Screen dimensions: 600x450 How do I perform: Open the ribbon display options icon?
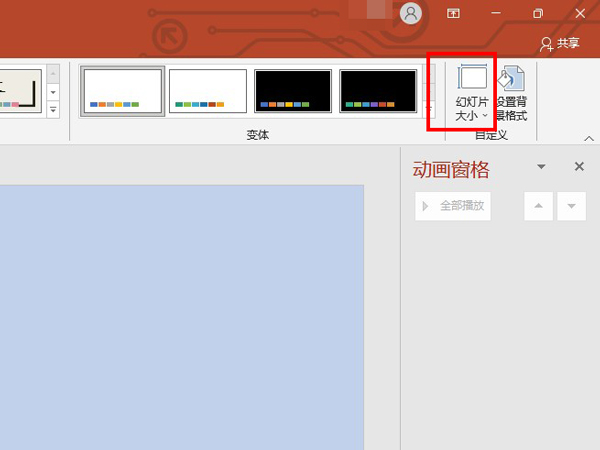pos(453,14)
